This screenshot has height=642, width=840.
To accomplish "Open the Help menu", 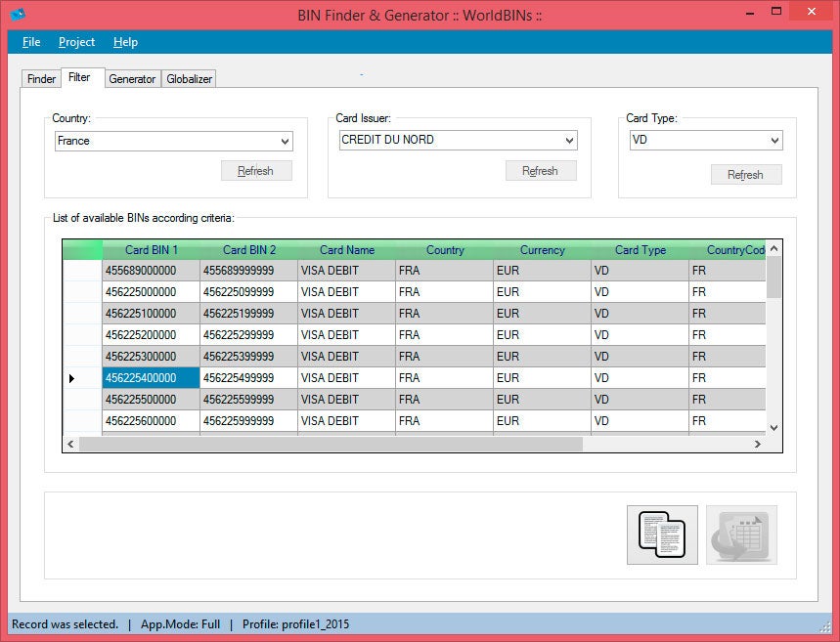I will click(x=125, y=42).
